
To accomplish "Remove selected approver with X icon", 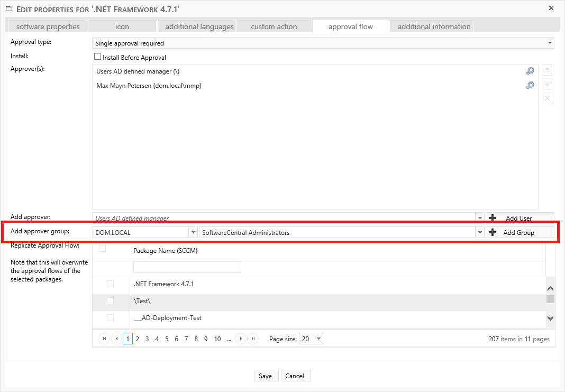I will [548, 98].
